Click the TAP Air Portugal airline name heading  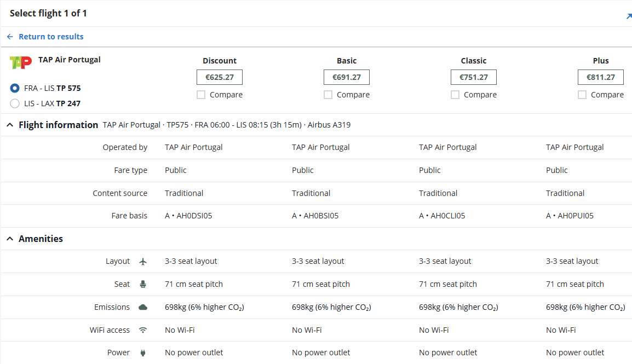[70, 60]
